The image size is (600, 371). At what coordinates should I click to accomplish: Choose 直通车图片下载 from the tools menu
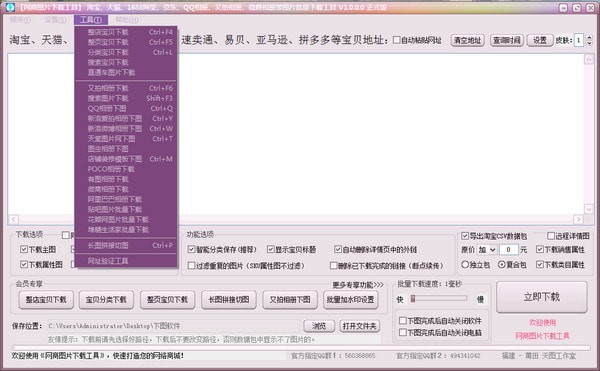tap(126, 72)
